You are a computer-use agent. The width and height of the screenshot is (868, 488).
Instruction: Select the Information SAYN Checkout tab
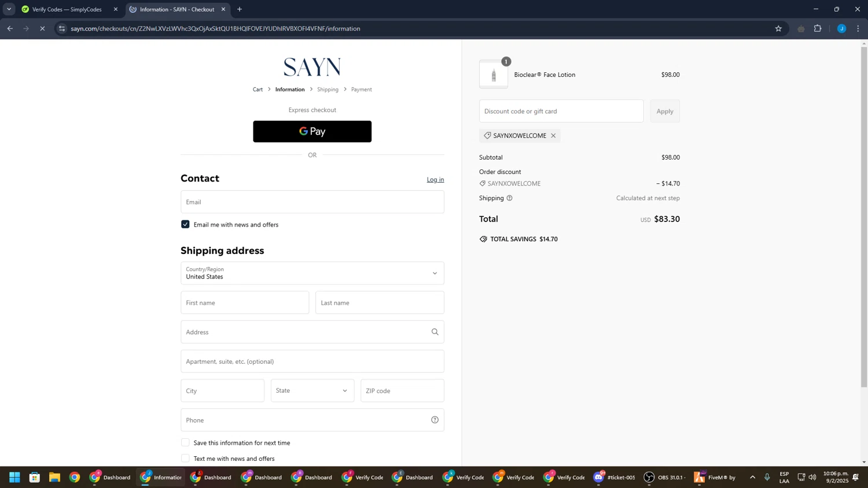(x=176, y=9)
